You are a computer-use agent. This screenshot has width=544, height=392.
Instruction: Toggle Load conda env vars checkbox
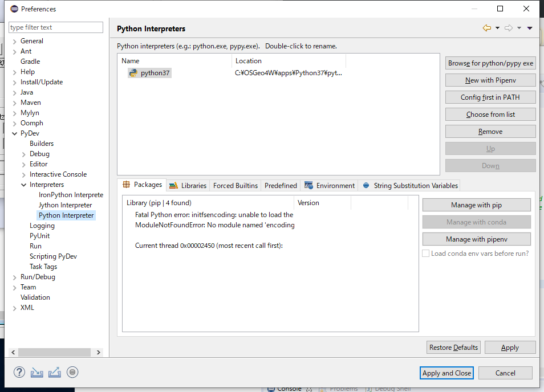425,254
